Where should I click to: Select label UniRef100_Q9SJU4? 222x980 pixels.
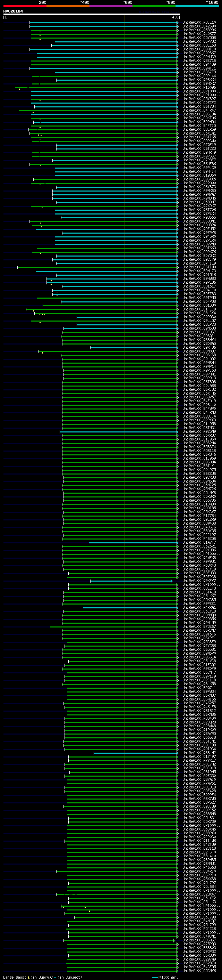[199, 114]
